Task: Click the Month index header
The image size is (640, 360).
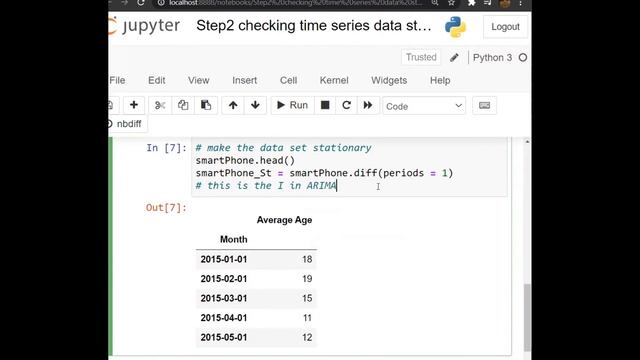Action: (233, 240)
